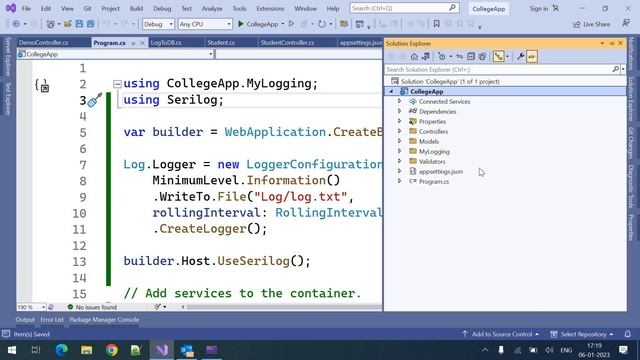Click Show All Files icon in Solution Explorer
The width and height of the screenshot is (640, 360).
point(482,56)
